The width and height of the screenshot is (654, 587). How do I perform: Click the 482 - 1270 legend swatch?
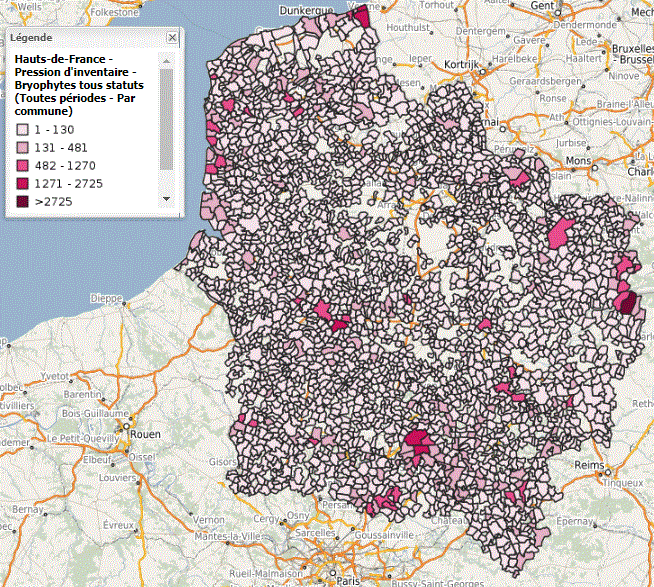[22, 166]
